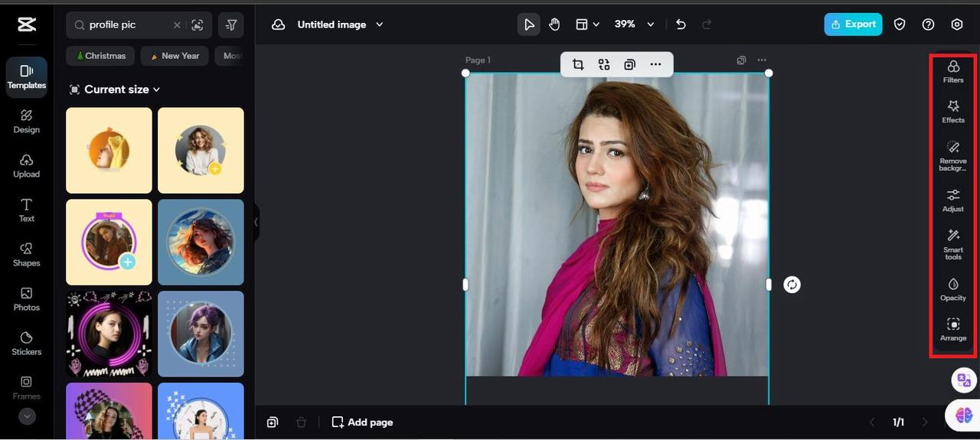Choose the woman in white sweater template
The width and height of the screenshot is (980, 440).
201,150
